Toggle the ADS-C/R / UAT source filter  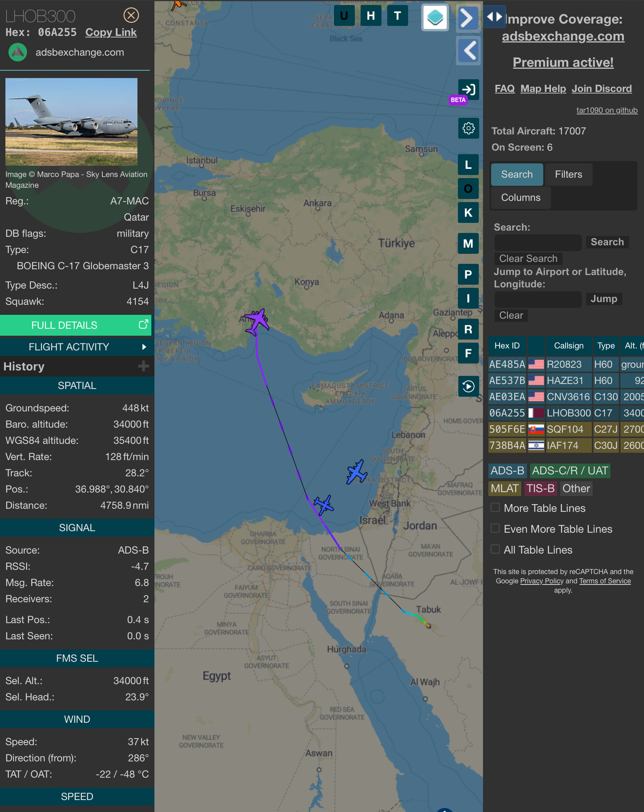click(570, 471)
